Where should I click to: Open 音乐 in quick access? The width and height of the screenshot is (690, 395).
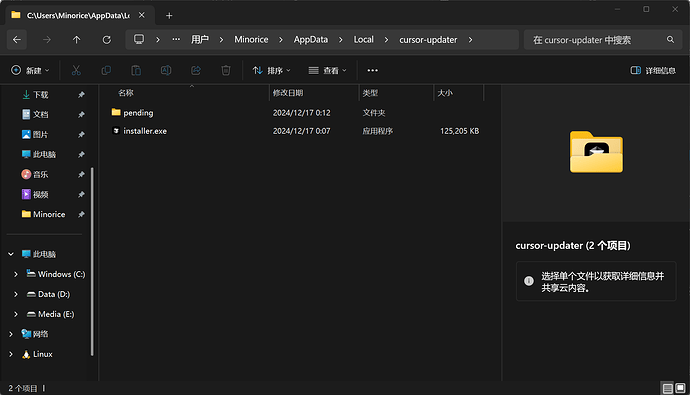(x=41, y=175)
